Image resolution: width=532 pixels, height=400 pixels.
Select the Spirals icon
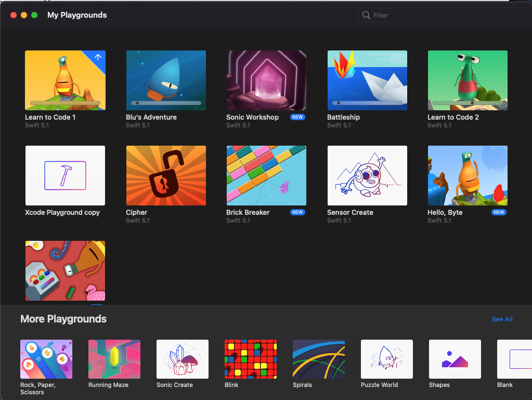click(319, 359)
